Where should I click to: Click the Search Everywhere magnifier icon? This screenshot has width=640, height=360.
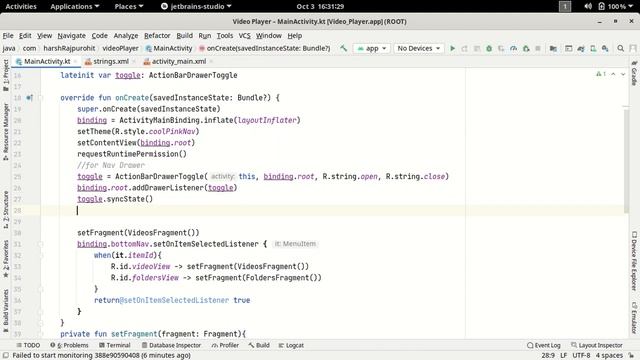620,48
